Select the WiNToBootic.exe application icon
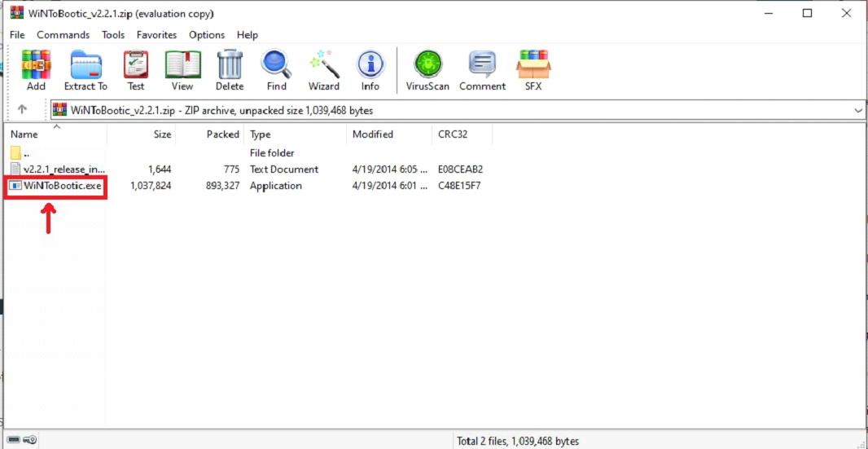The width and height of the screenshot is (868, 449). coord(16,186)
